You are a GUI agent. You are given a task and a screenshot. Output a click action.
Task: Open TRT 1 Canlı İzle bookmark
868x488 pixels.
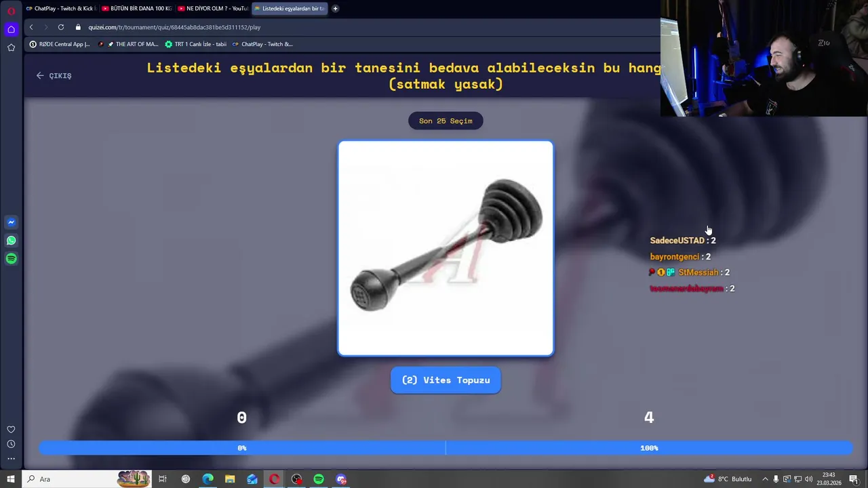195,44
